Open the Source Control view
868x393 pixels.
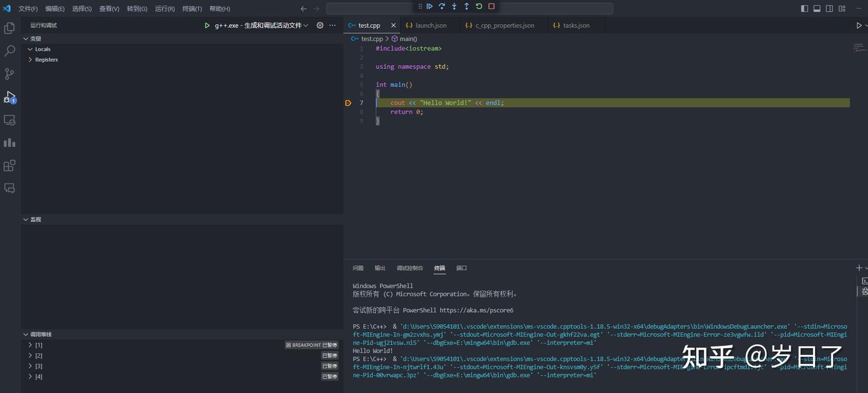10,74
